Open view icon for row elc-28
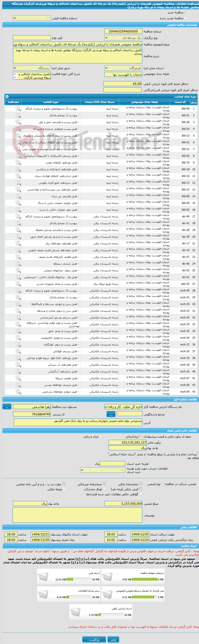This screenshot has width=199, height=644. [18, 230]
